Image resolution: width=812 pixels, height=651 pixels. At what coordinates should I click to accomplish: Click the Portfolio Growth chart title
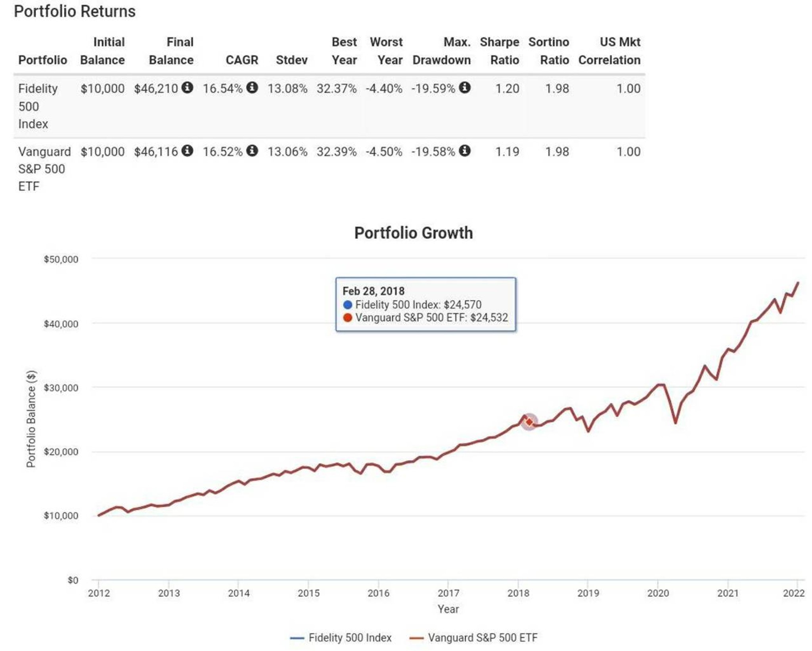tap(413, 233)
